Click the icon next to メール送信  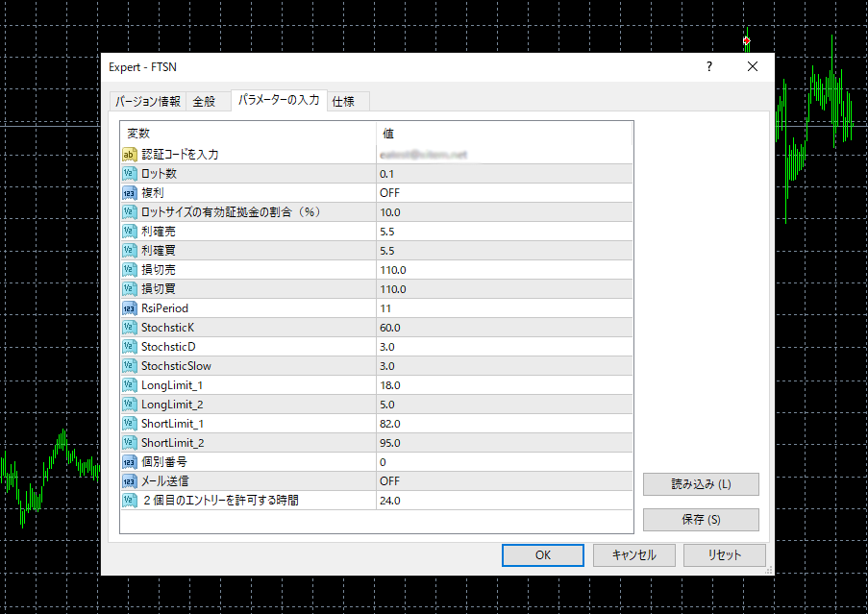click(130, 481)
